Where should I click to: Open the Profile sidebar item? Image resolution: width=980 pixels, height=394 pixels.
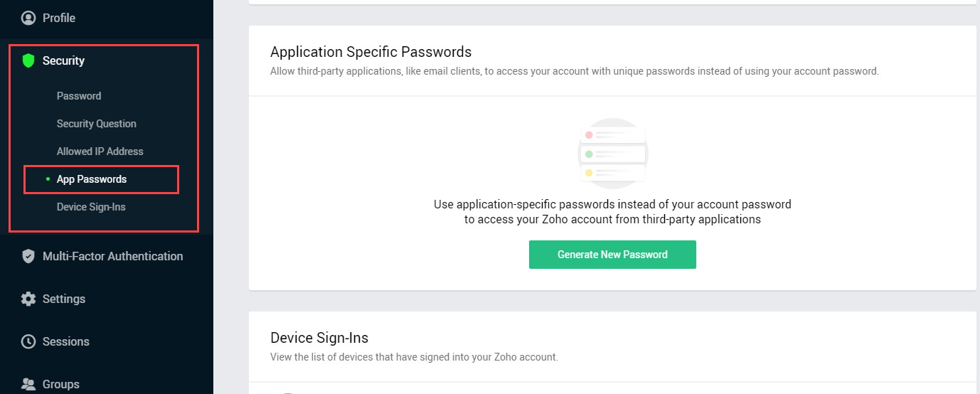[x=59, y=18]
